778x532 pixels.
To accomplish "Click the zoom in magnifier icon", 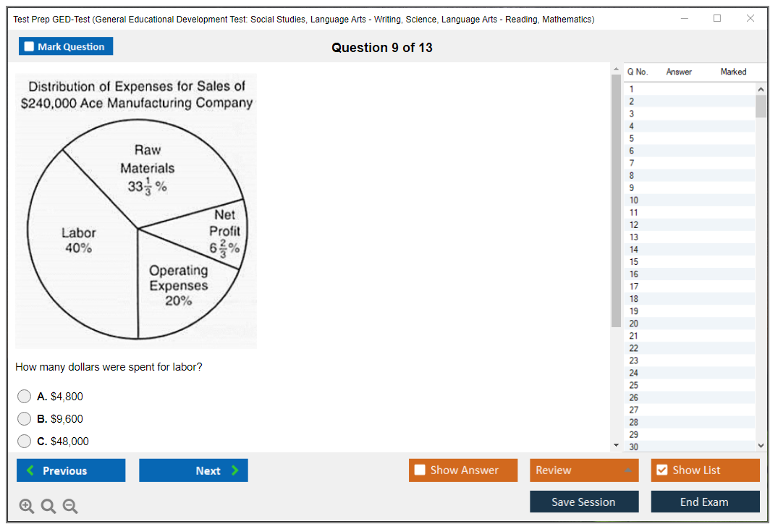I will point(27,507).
